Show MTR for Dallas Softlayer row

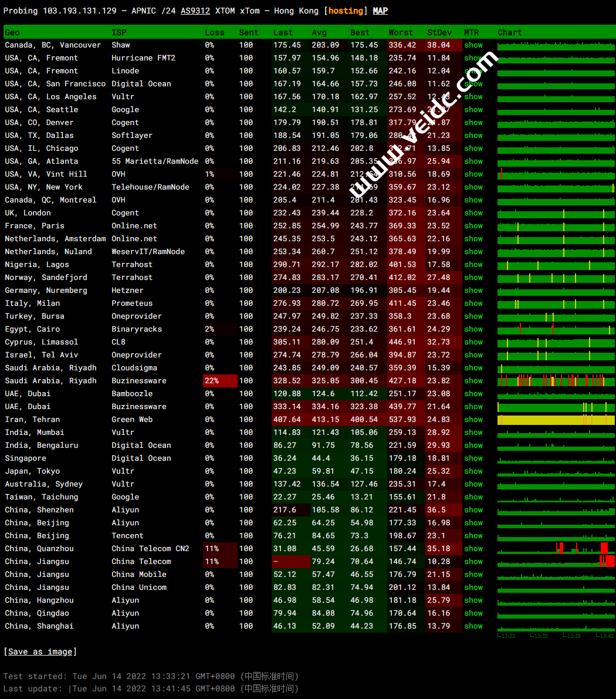tap(473, 136)
